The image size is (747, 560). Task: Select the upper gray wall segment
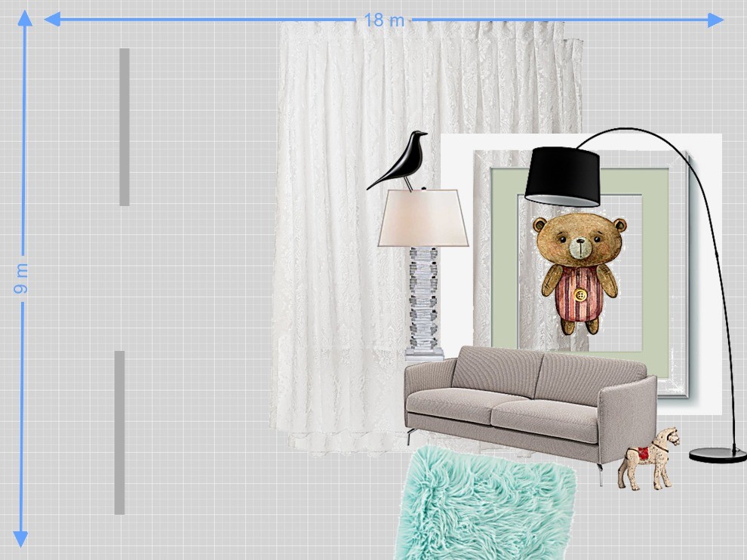click(x=124, y=127)
